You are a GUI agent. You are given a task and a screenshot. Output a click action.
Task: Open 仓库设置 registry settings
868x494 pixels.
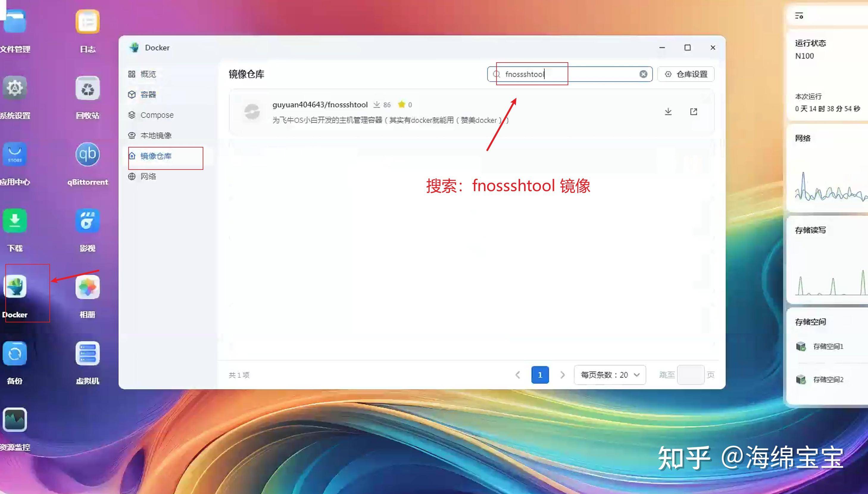pos(686,74)
